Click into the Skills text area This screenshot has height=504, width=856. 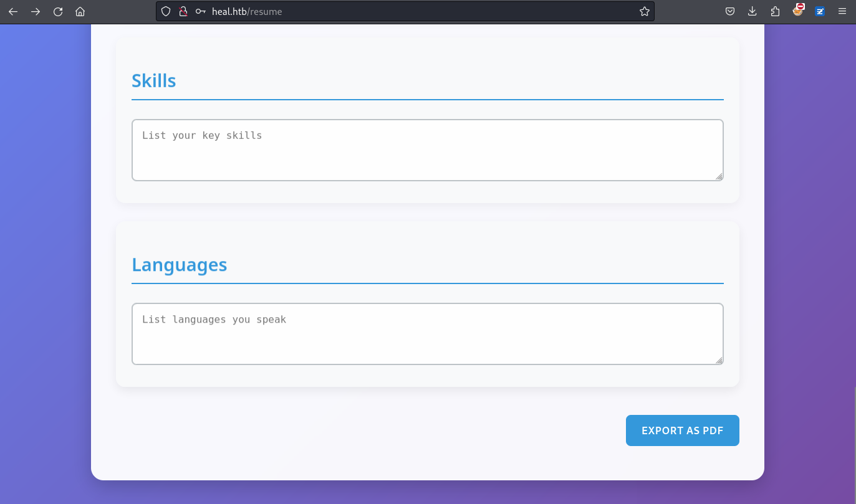point(428,150)
